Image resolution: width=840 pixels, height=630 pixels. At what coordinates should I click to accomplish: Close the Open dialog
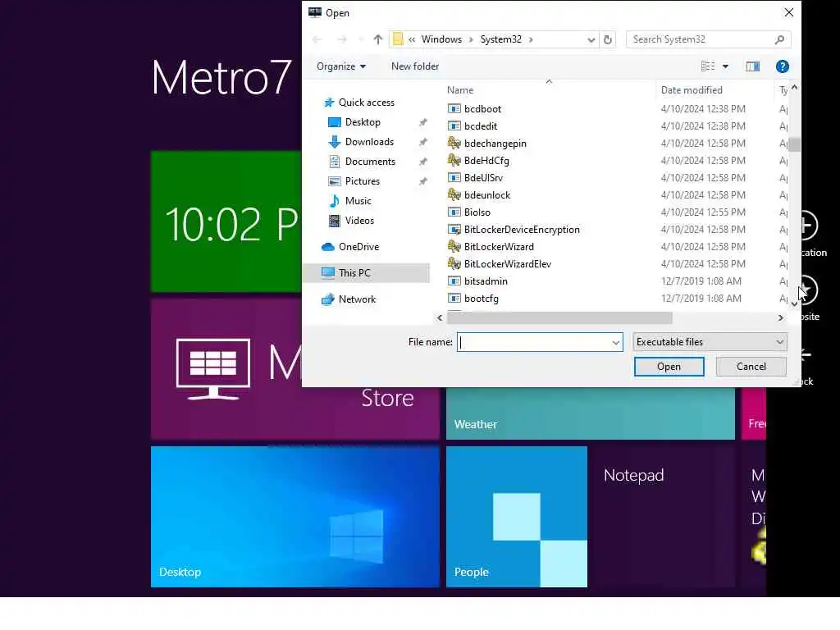pyautogui.click(x=788, y=12)
